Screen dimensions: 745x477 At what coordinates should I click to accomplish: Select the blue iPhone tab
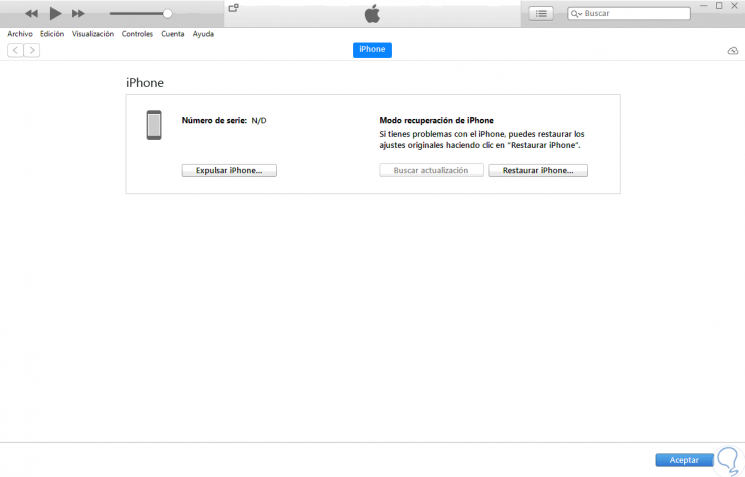pos(372,50)
